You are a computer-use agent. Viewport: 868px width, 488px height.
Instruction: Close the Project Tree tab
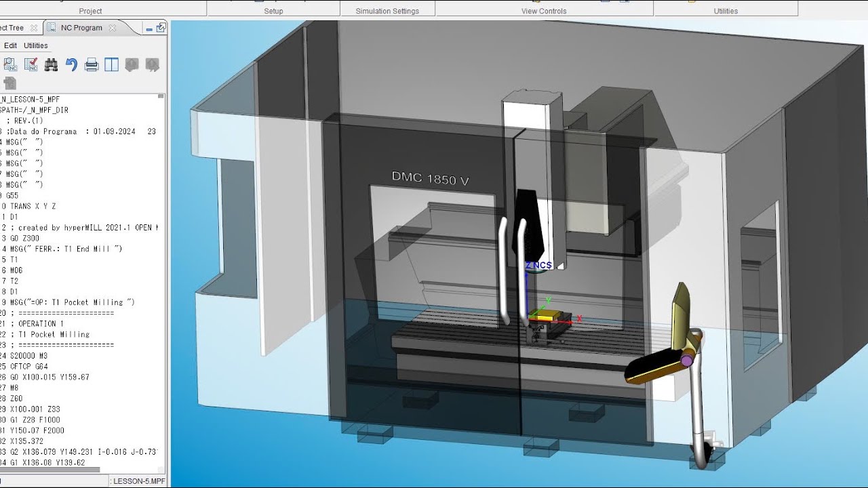tap(34, 28)
